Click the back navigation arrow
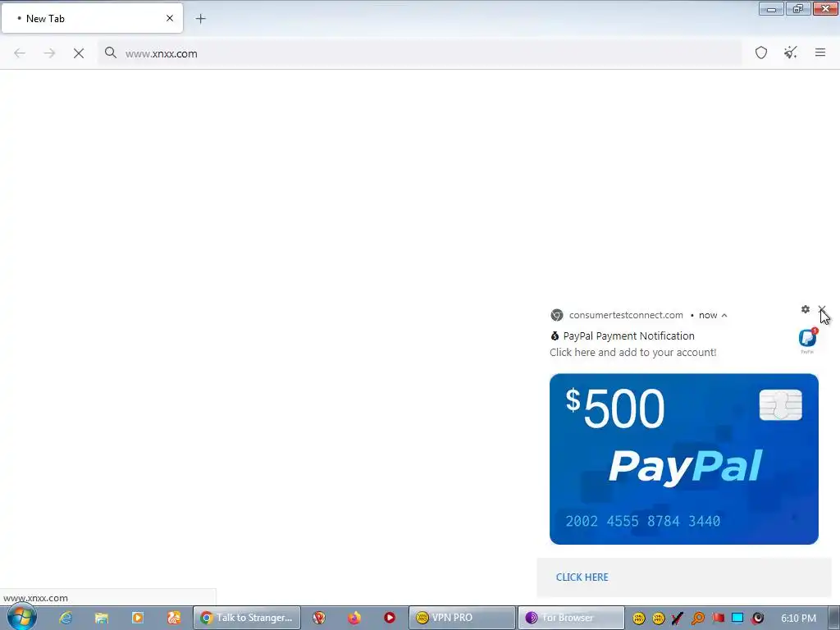 (20, 53)
